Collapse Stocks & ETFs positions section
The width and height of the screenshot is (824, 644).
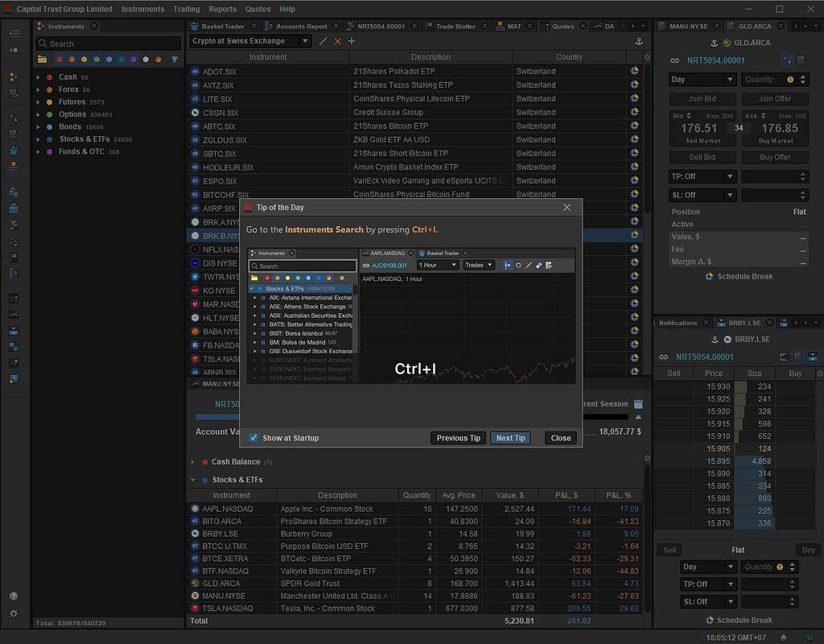[x=193, y=480]
